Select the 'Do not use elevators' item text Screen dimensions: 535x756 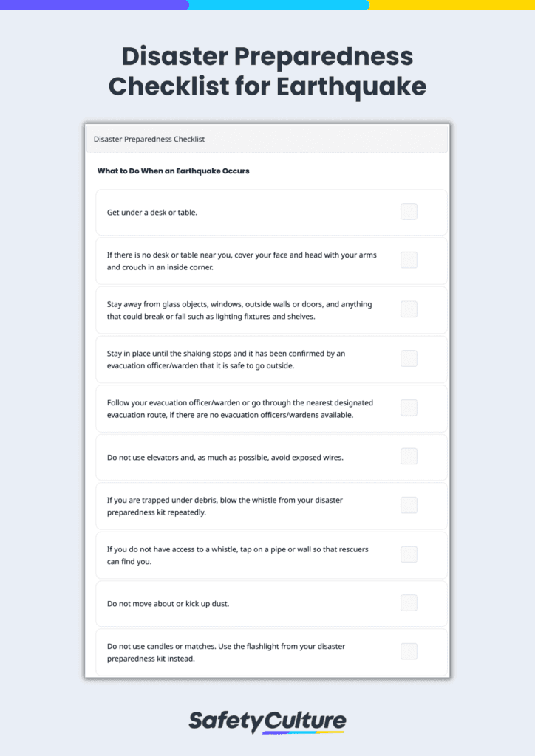point(225,458)
